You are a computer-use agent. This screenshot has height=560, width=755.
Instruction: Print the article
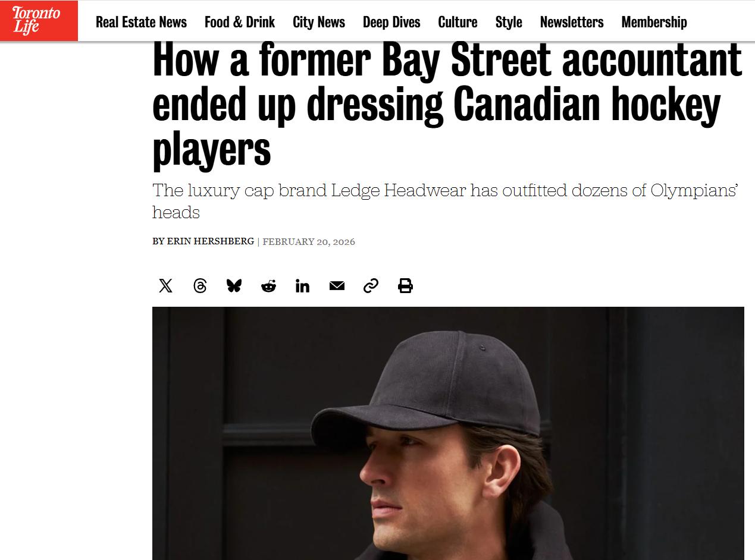coord(405,286)
